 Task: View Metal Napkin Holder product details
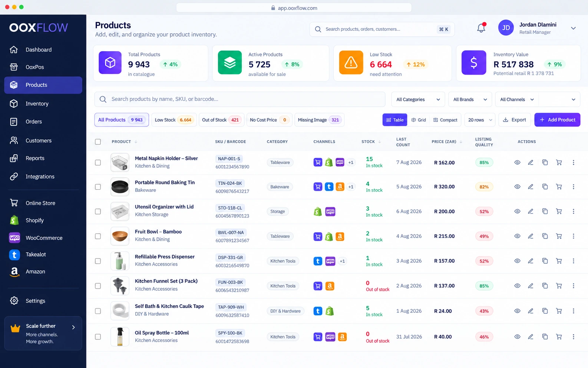(x=517, y=162)
